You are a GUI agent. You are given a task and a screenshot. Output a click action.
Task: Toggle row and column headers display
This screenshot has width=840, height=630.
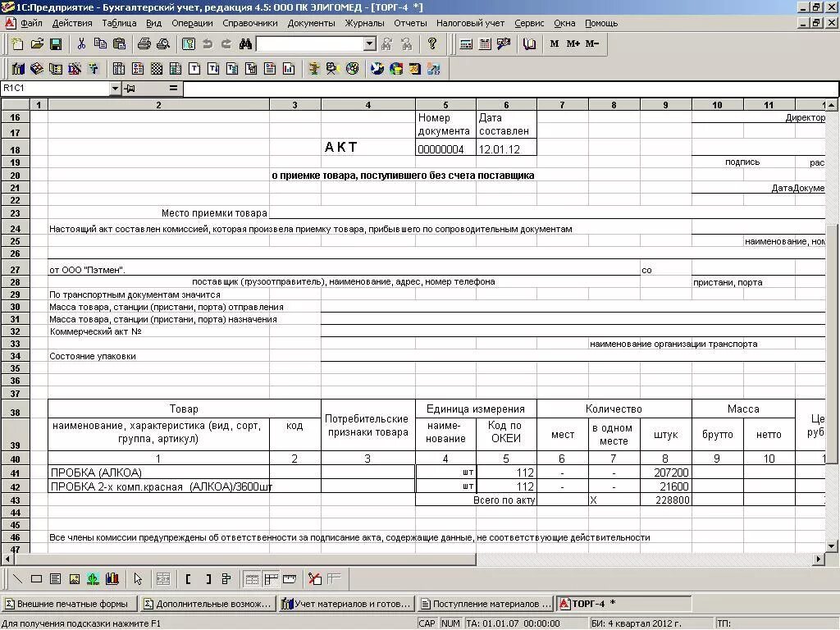(x=271, y=579)
